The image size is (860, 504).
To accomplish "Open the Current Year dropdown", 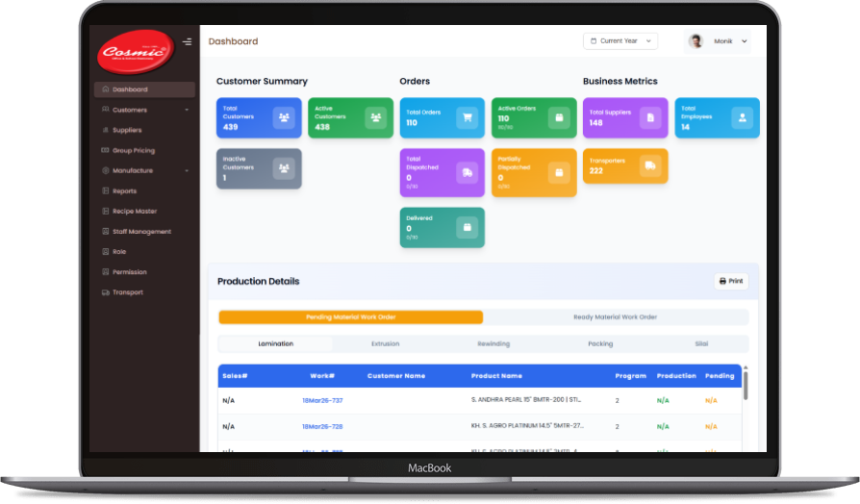I will coord(620,41).
